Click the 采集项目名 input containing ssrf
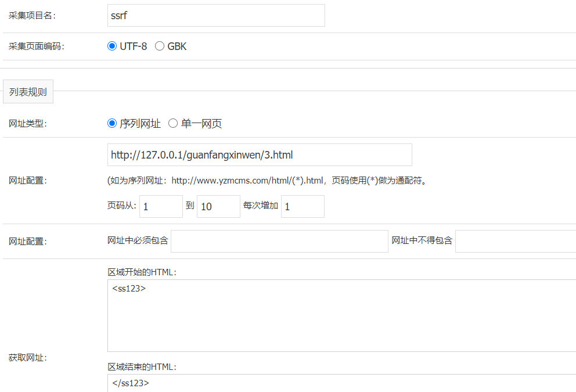This screenshot has width=576, height=392. 215,16
